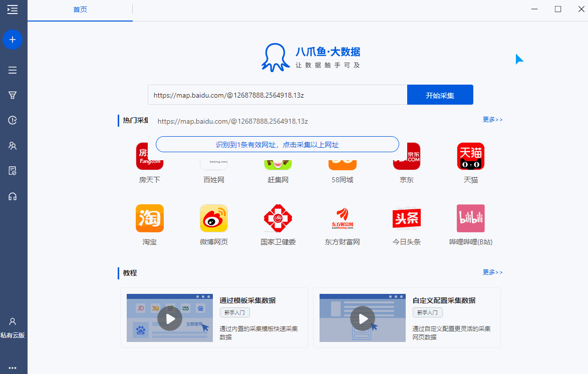Image resolution: width=588 pixels, height=374 pixels.
Task: Open 更多 link for 教程 section
Action: coord(492,272)
